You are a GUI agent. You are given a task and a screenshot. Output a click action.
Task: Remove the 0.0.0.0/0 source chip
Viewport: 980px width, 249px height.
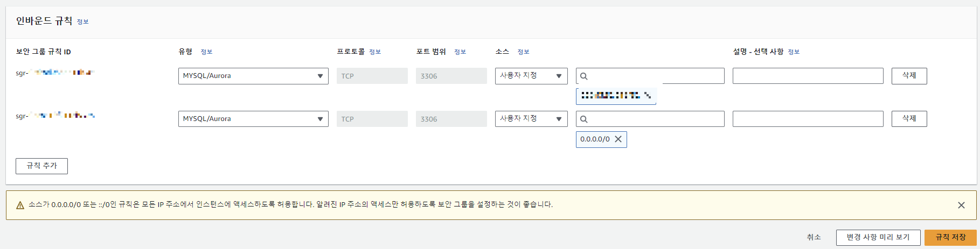618,139
